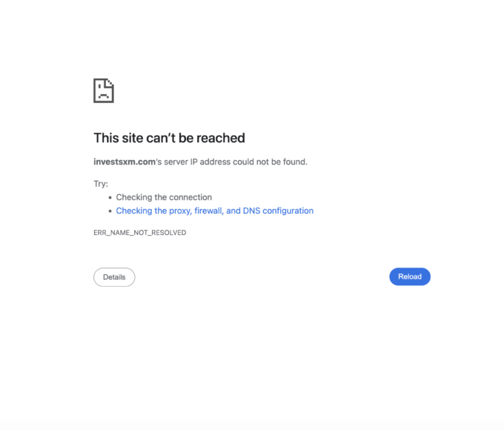Screen dimensions: 504x430
Task: Click the bullet before "Checking the connection"
Action: click(x=110, y=198)
